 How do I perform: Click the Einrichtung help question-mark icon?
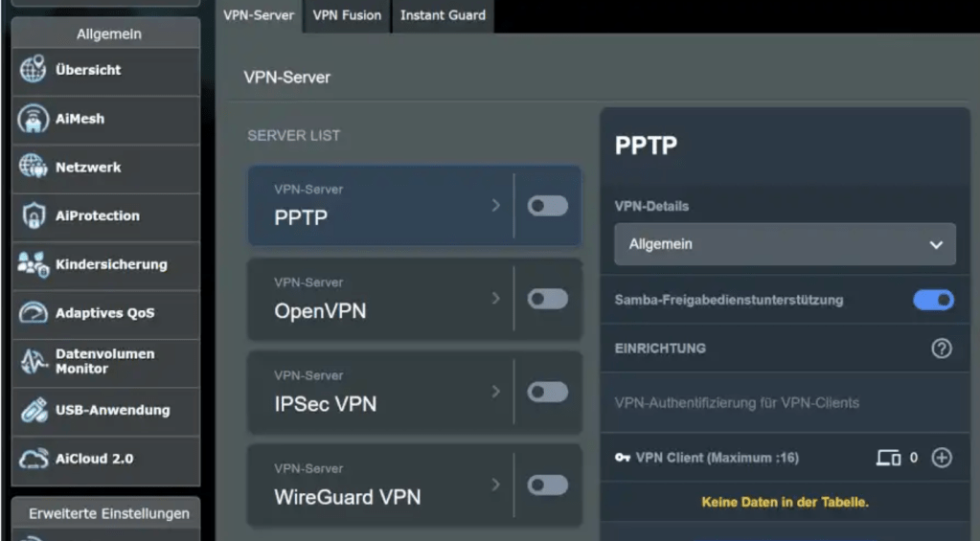(x=942, y=349)
